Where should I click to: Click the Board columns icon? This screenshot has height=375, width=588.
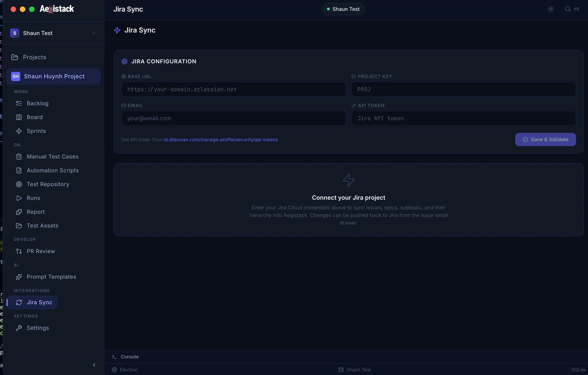(x=19, y=117)
